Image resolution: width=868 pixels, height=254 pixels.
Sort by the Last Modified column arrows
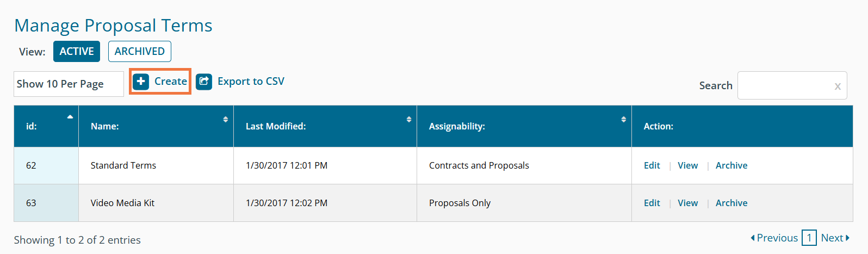(409, 120)
